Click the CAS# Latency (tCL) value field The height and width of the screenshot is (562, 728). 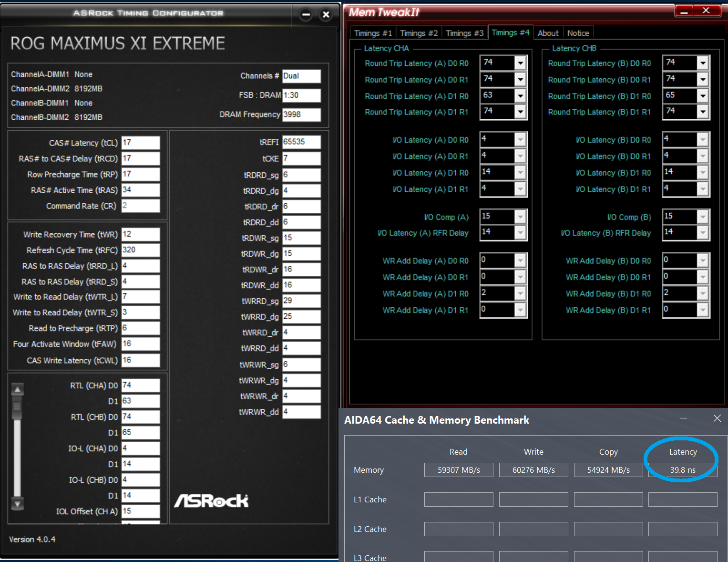(x=140, y=143)
